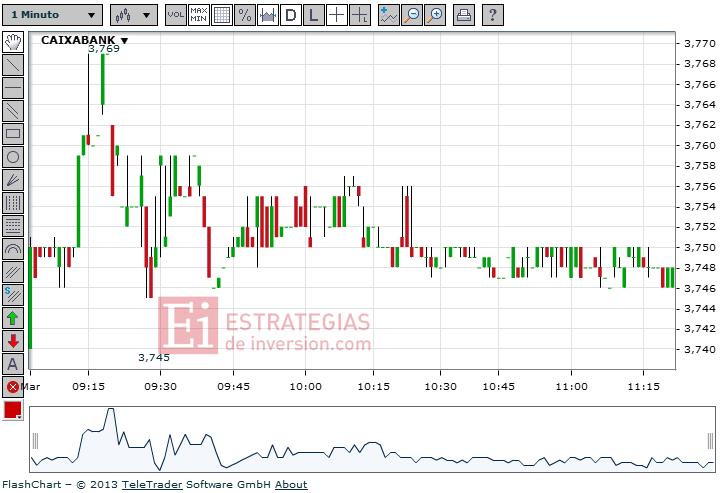Click the 11:15 time axis label

pyautogui.click(x=643, y=386)
